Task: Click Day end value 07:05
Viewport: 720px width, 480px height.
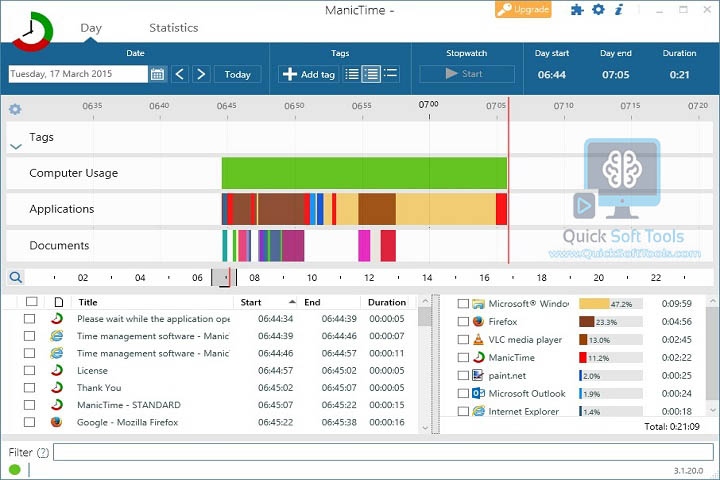Action: 615,74
